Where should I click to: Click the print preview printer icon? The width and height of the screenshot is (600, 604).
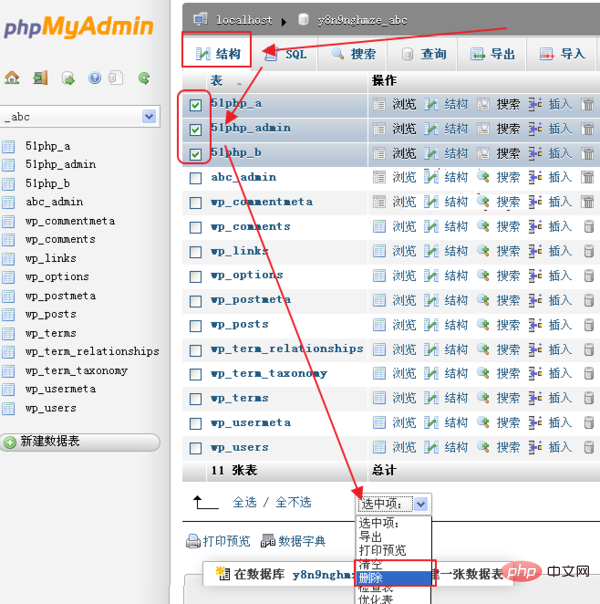pyautogui.click(x=193, y=541)
